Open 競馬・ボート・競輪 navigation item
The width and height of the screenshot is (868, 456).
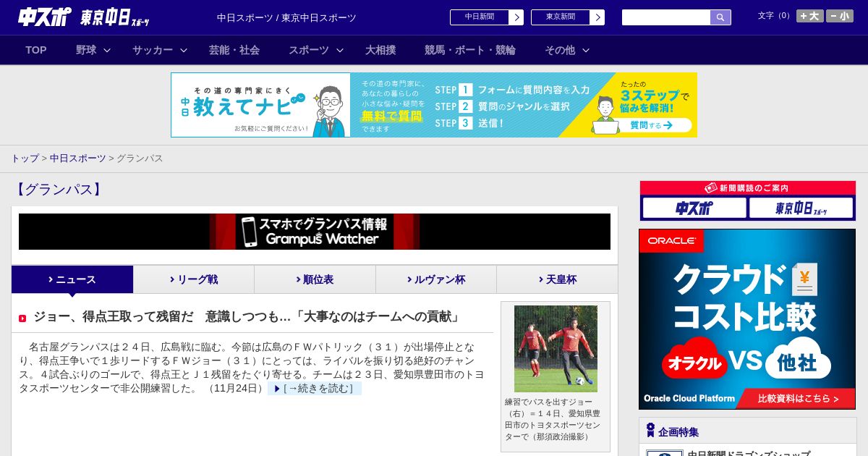pyautogui.click(x=470, y=50)
